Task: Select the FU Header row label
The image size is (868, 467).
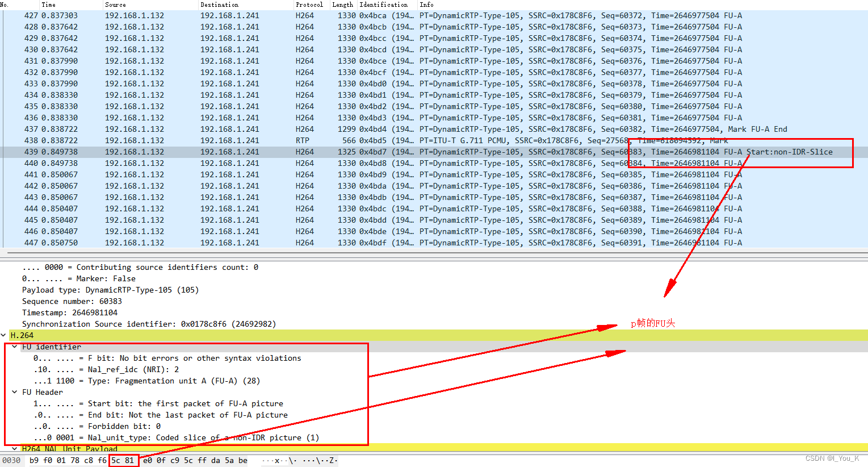Action: click(43, 392)
